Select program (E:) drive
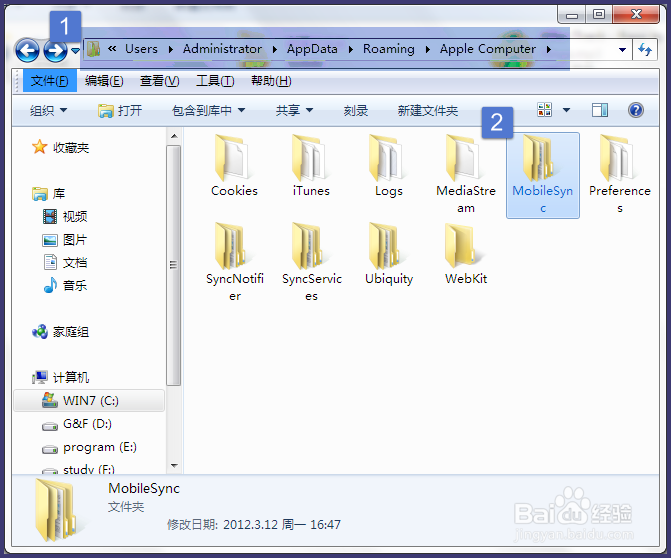The width and height of the screenshot is (671, 558). coord(89,447)
